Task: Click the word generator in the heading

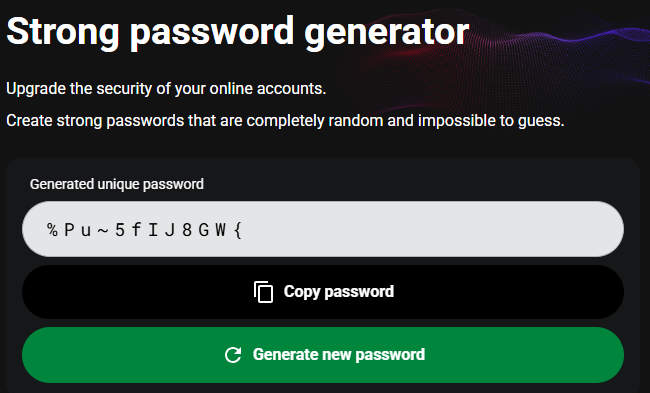Action: tap(386, 34)
